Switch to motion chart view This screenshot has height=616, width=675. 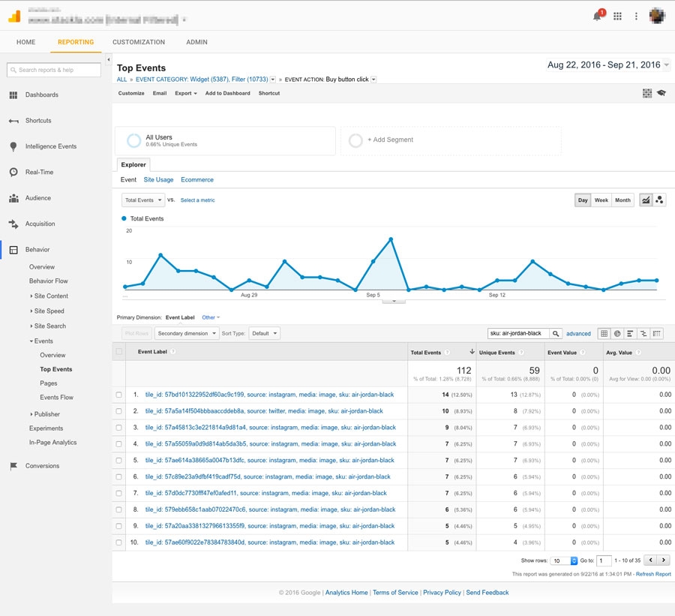tap(659, 200)
